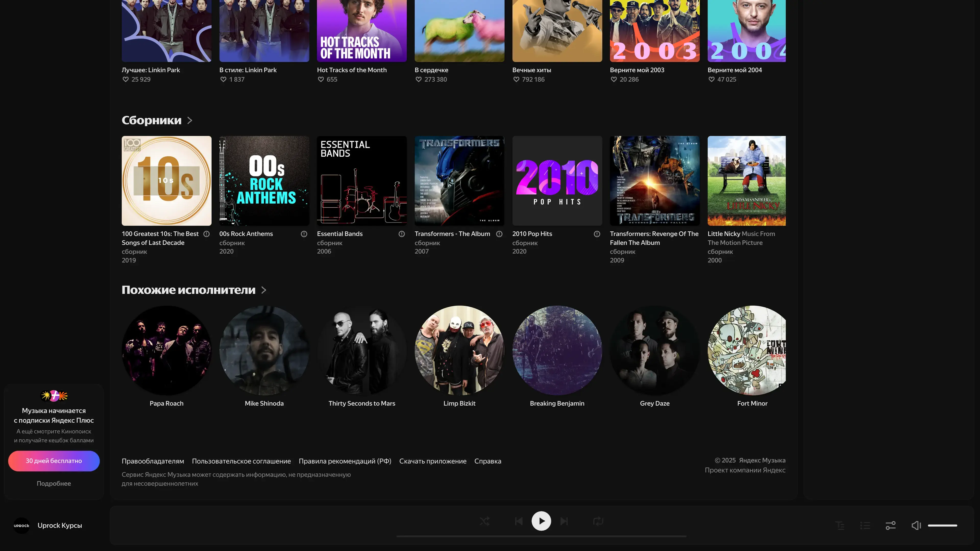Click the info icon next to 2010 Pop Hits
980x551 pixels.
pyautogui.click(x=596, y=234)
